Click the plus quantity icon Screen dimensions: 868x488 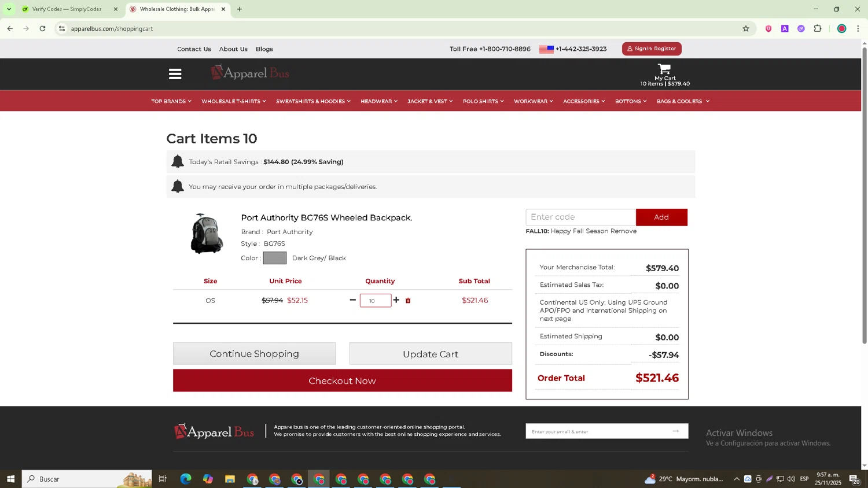click(x=396, y=300)
